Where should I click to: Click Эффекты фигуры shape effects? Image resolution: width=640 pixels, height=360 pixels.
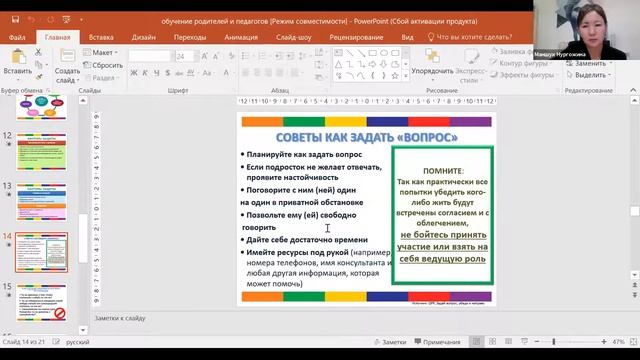523,75
